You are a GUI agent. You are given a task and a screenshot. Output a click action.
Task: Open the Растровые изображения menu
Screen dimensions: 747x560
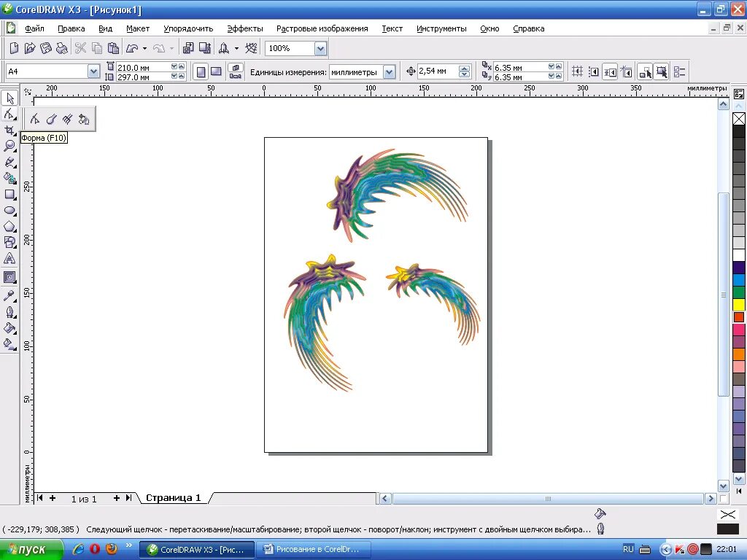tap(322, 28)
